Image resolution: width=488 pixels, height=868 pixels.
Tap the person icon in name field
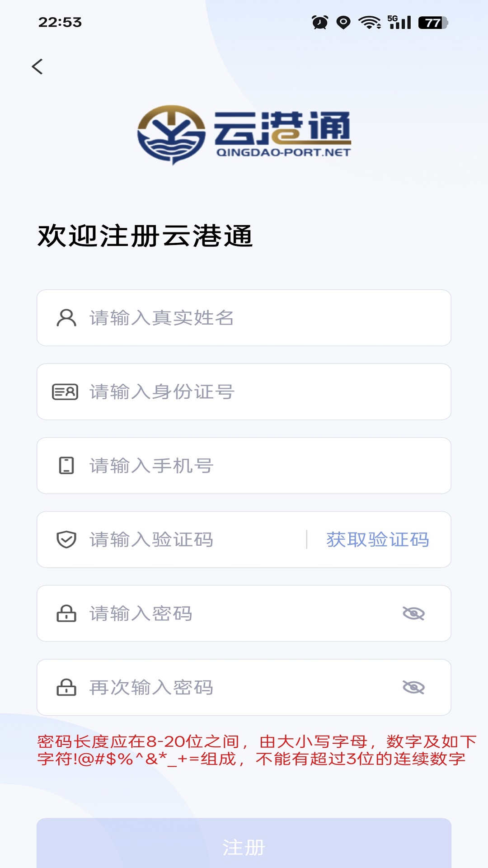click(x=66, y=318)
